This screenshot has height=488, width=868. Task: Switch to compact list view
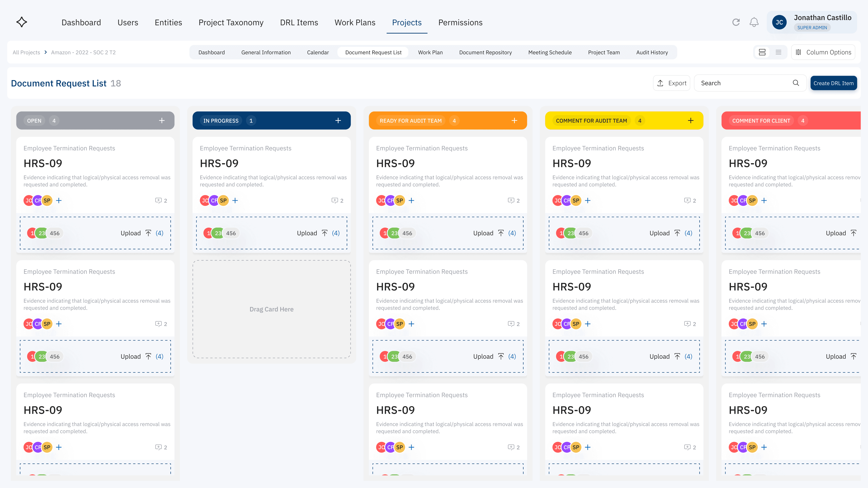[778, 52]
